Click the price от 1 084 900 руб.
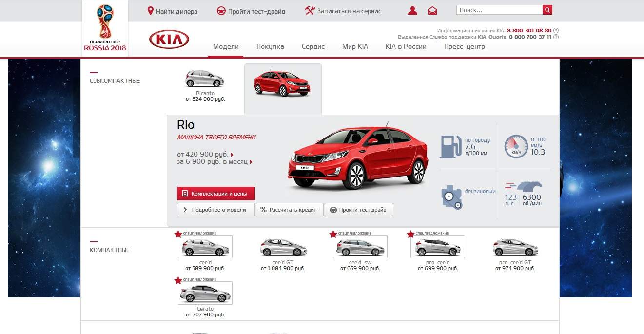644x334 pixels. click(x=283, y=268)
